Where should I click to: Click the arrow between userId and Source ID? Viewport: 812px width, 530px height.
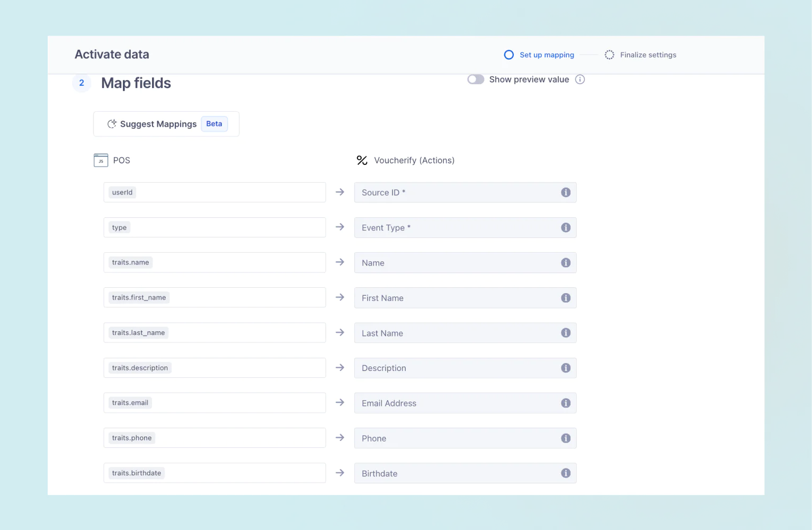click(x=339, y=192)
